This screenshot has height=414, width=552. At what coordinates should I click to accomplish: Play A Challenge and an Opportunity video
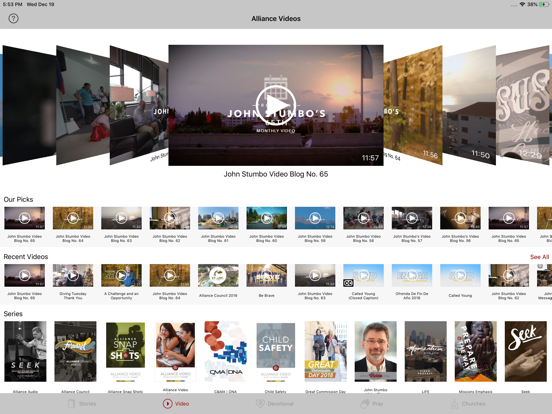point(121,275)
